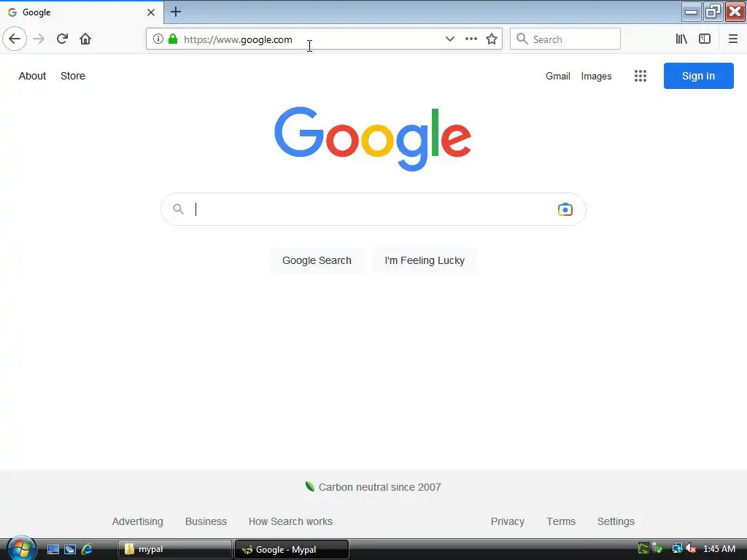Switch to the mypal folder taskbar button

point(174,550)
